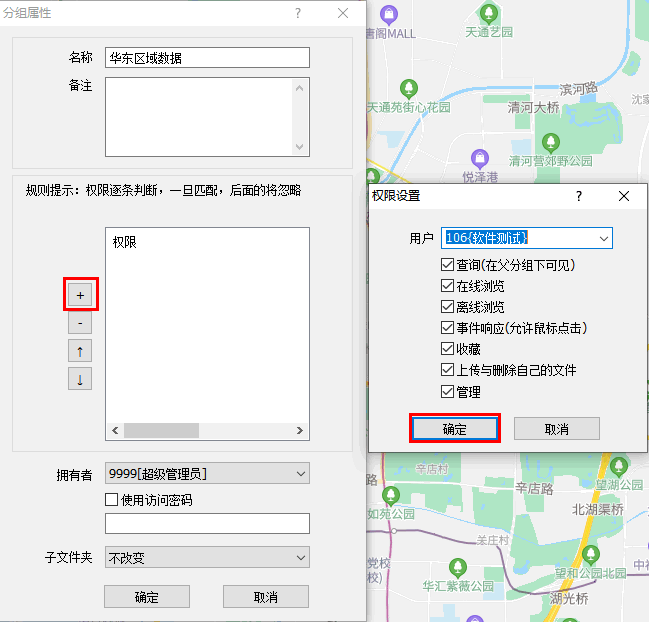Click help question mark in 分组属性 dialog
Image resolution: width=649 pixels, height=622 pixels.
point(297,13)
